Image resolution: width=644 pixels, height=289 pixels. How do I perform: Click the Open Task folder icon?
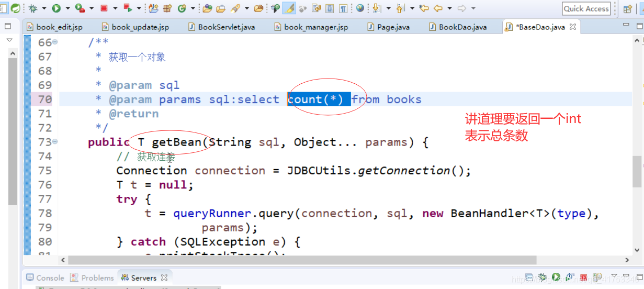tap(221, 8)
